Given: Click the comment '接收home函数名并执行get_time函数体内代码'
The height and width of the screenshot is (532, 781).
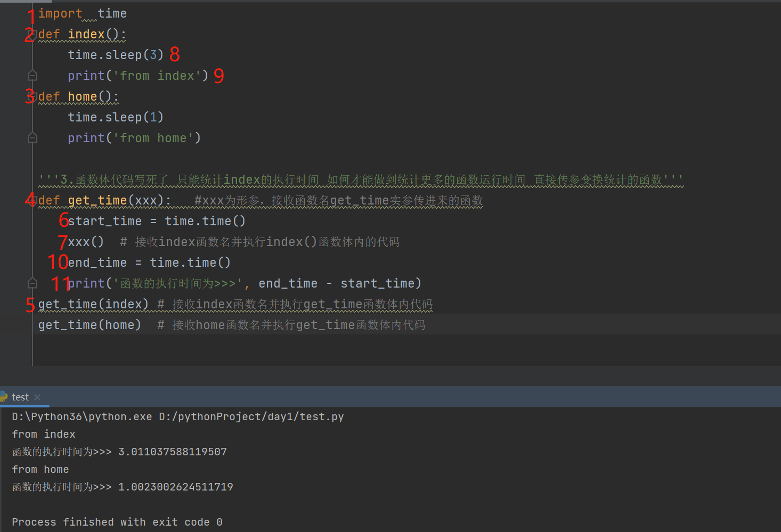Looking at the screenshot, I should click(x=291, y=325).
